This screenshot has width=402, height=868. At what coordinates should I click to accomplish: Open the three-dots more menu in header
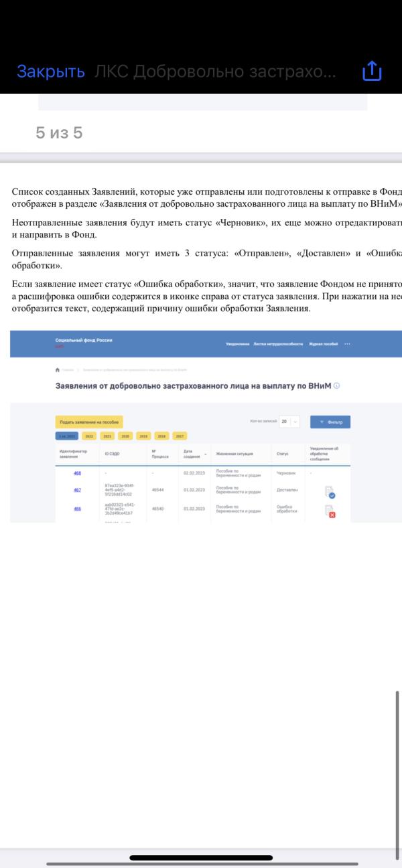click(x=347, y=343)
